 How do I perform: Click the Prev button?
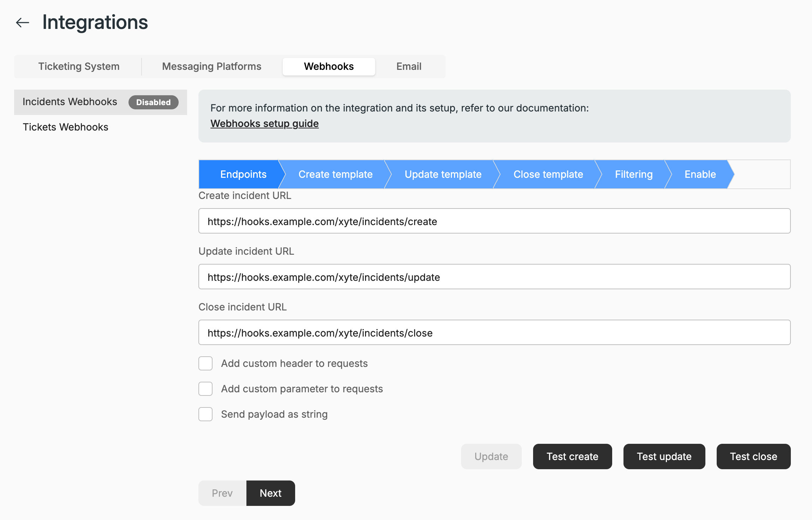point(222,493)
